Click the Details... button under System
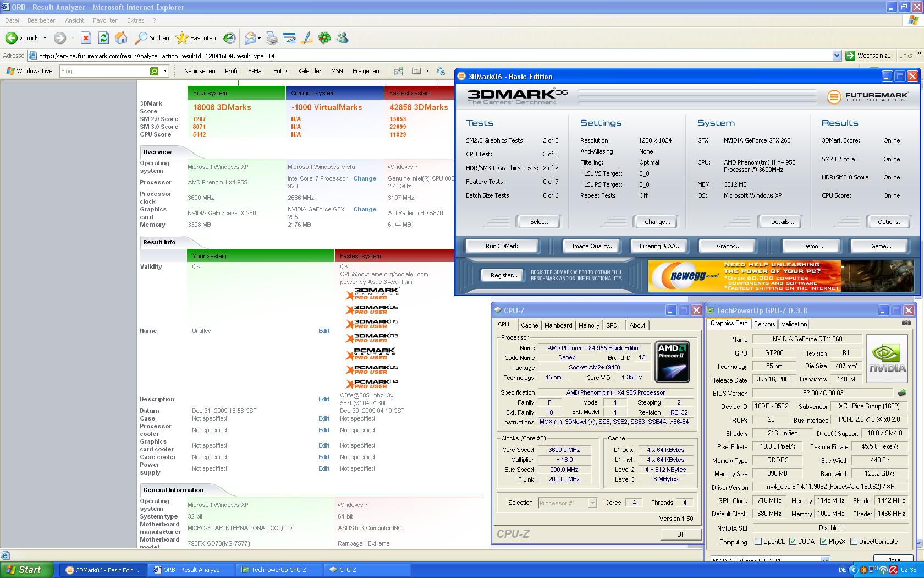Screen dimensions: 924x578 point(782,222)
